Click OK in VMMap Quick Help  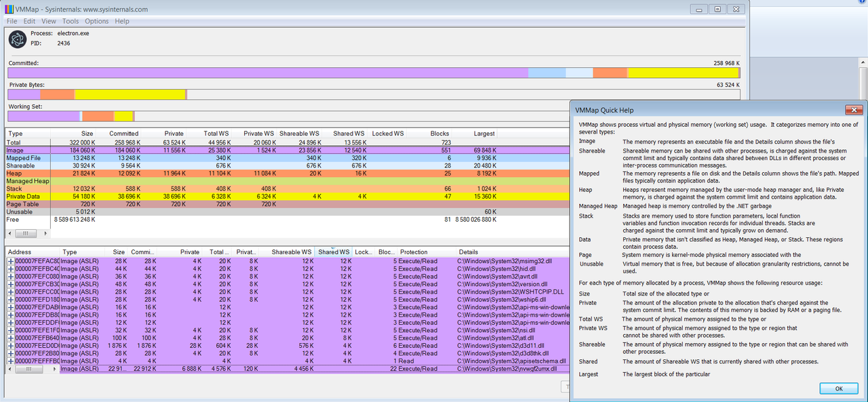point(838,388)
